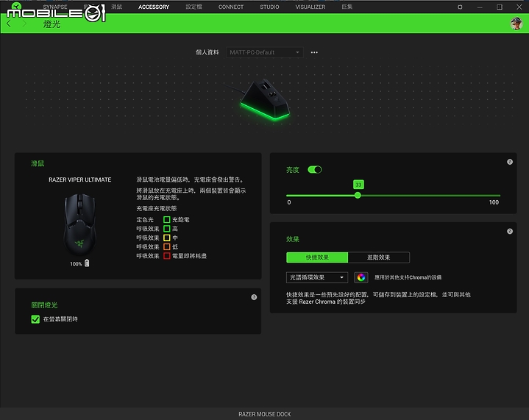This screenshot has height=420, width=529.
Task: Click the 個人資料 profile label
Action: (207, 52)
